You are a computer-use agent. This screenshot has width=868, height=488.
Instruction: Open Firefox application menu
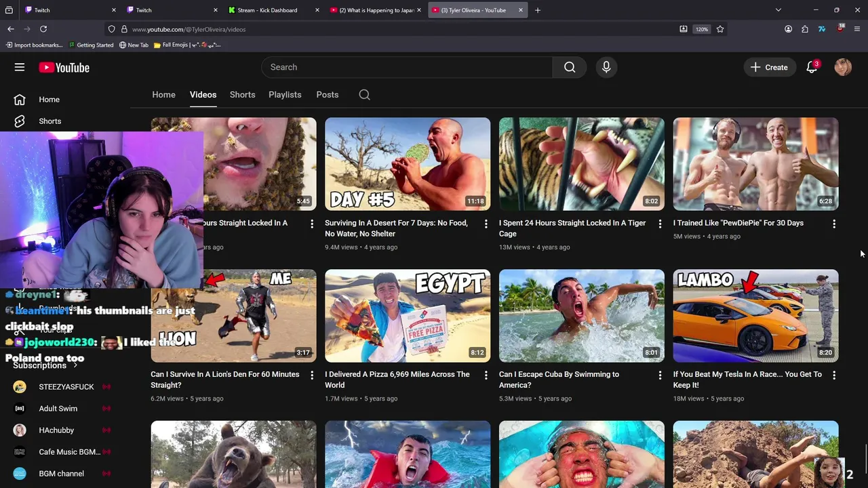click(857, 29)
